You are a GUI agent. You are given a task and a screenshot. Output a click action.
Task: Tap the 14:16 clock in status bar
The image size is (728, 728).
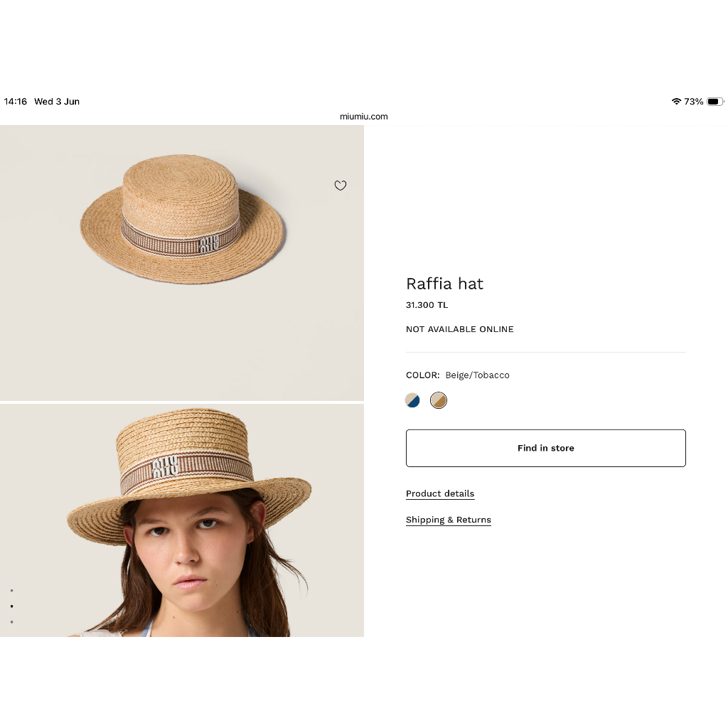16,102
